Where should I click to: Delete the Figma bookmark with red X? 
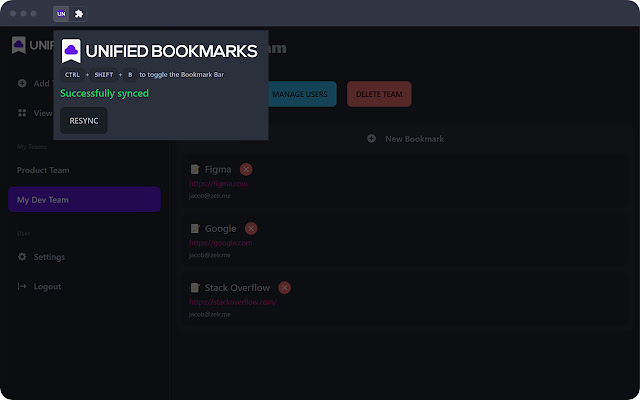(246, 169)
